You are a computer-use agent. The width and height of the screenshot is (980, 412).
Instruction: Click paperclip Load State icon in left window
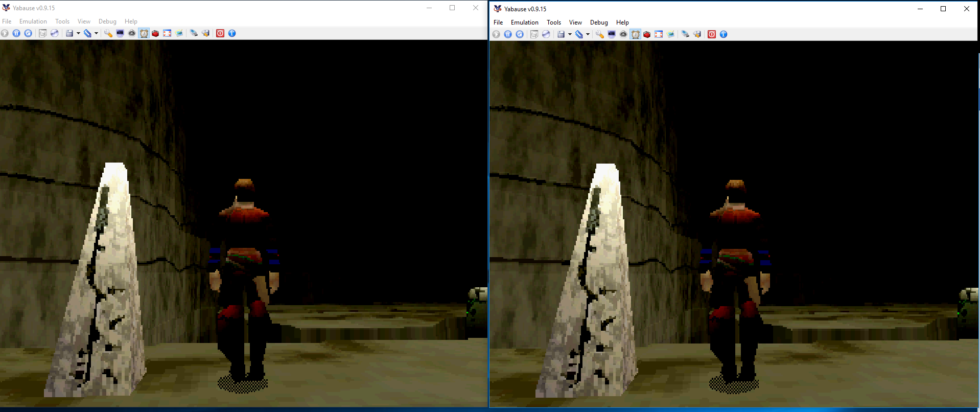87,33
